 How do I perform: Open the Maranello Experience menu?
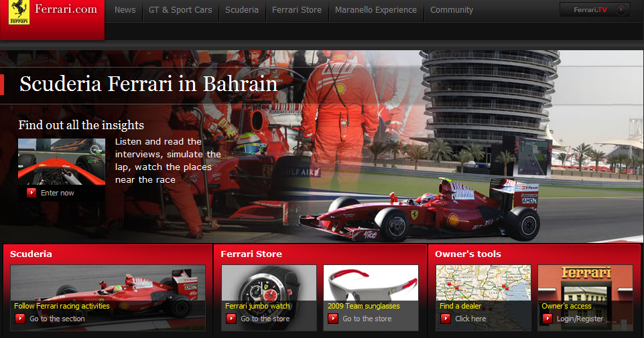click(x=376, y=10)
